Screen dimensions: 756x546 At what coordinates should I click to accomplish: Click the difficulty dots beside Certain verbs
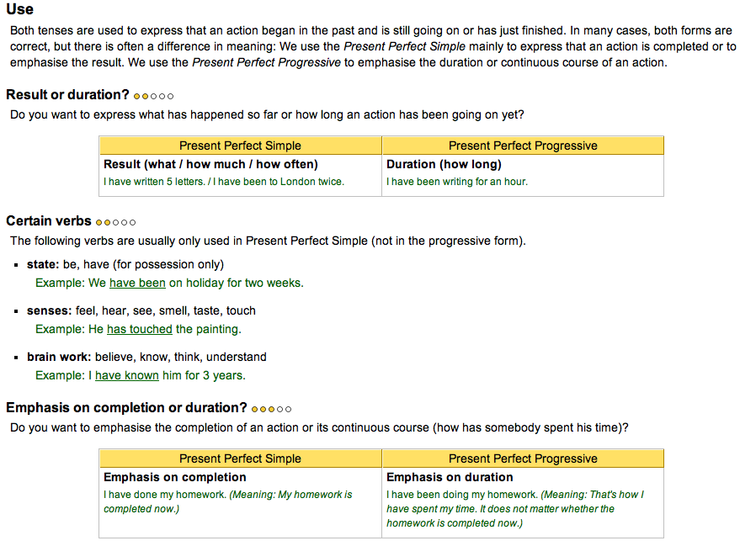point(115,223)
